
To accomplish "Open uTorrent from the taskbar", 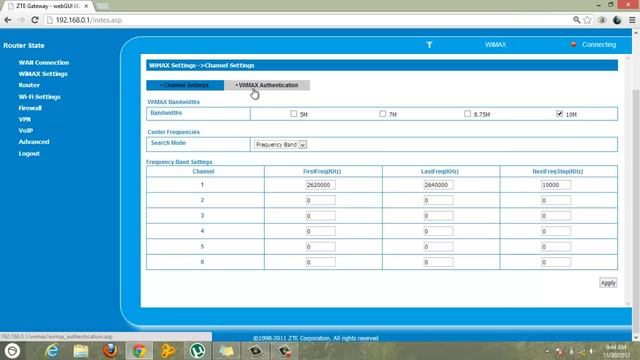I will click(x=197, y=351).
